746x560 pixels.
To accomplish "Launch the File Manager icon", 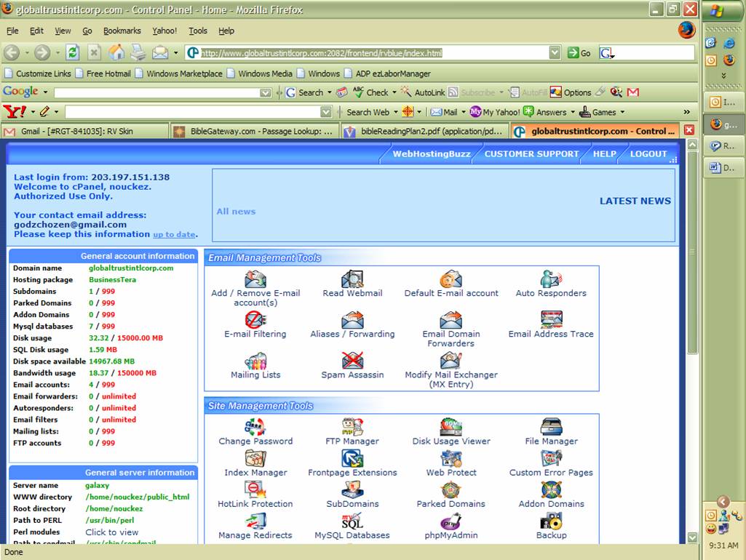I will point(551,428).
